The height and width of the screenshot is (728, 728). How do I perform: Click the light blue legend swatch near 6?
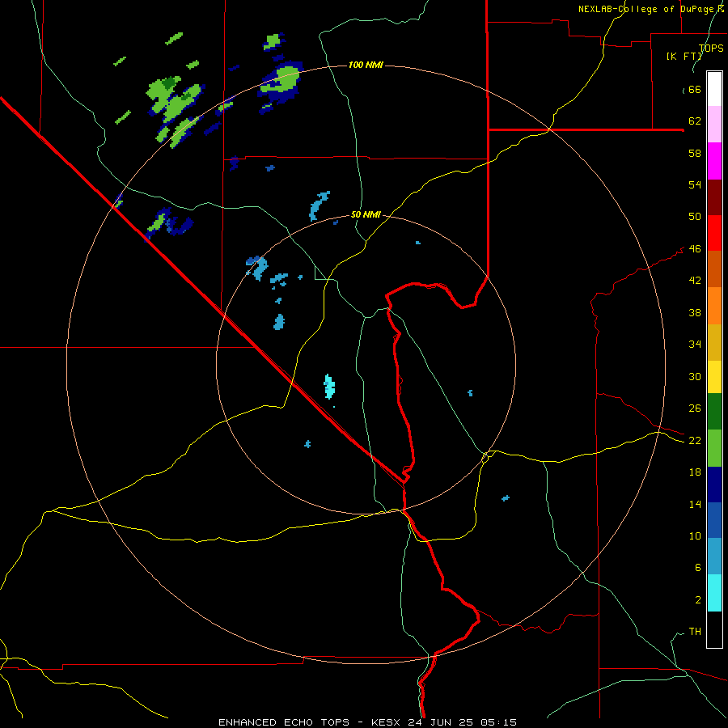tap(714, 557)
